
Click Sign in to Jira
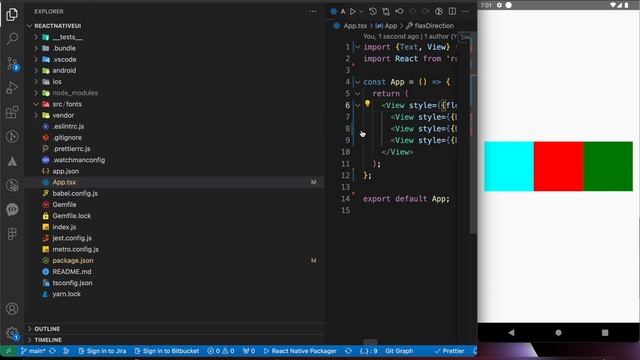tap(102, 351)
